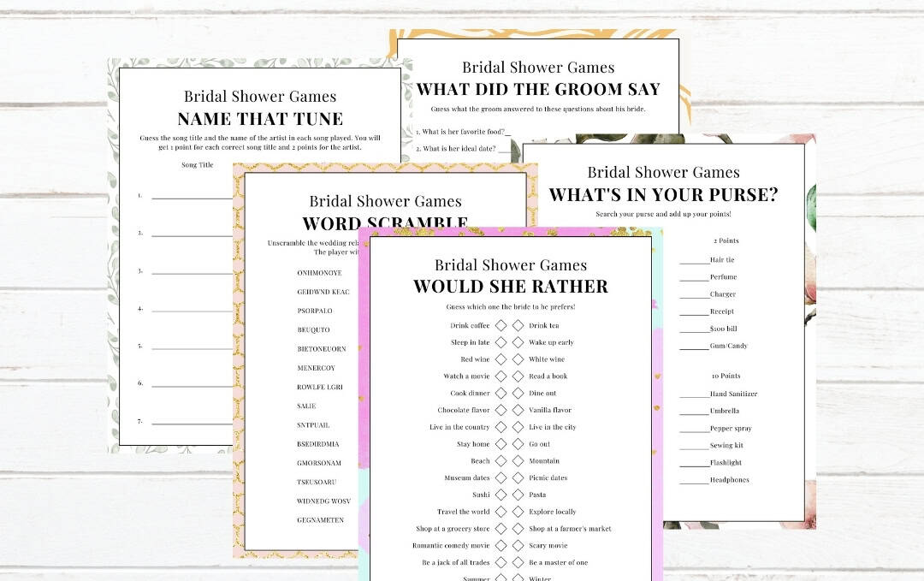Screen dimensions: 924x581
Task: Tick the Scary movie diamond
Action: 518,546
